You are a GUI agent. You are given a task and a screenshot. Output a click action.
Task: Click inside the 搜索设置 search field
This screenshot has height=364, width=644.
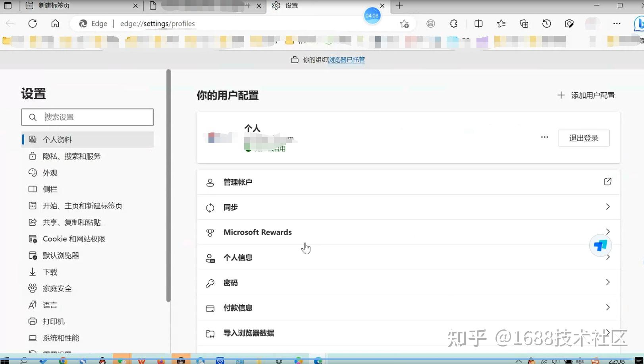87,117
